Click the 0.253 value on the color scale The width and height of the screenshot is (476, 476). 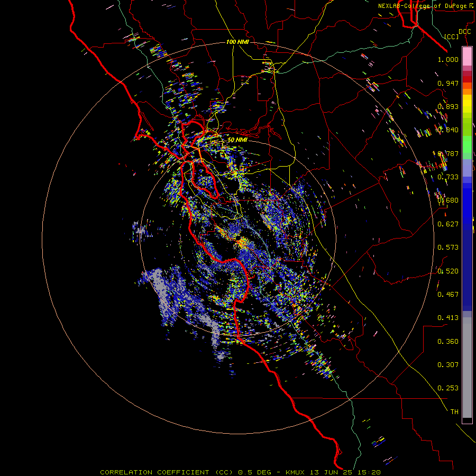pyautogui.click(x=448, y=388)
